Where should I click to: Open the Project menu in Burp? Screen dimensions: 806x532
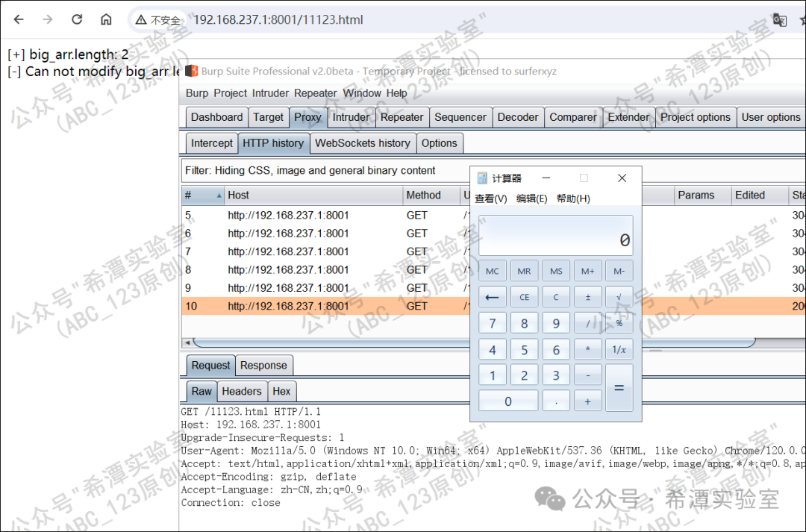(x=231, y=93)
